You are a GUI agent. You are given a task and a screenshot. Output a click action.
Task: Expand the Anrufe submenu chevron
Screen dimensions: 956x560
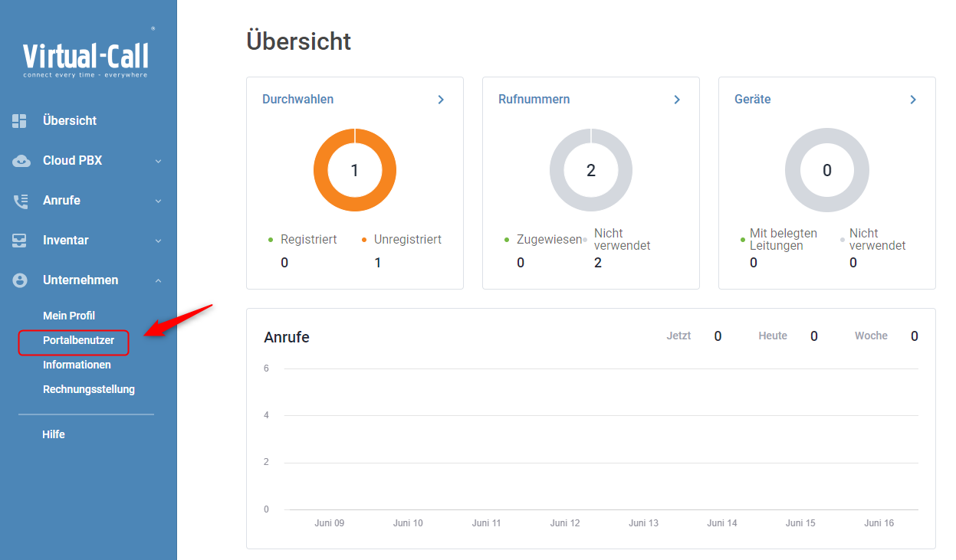pyautogui.click(x=158, y=201)
